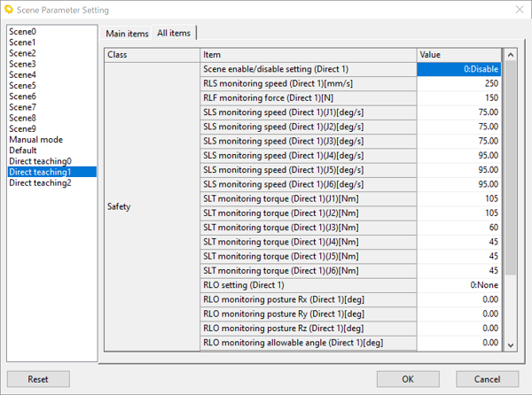Select Scene0 in the scene list

click(22, 32)
